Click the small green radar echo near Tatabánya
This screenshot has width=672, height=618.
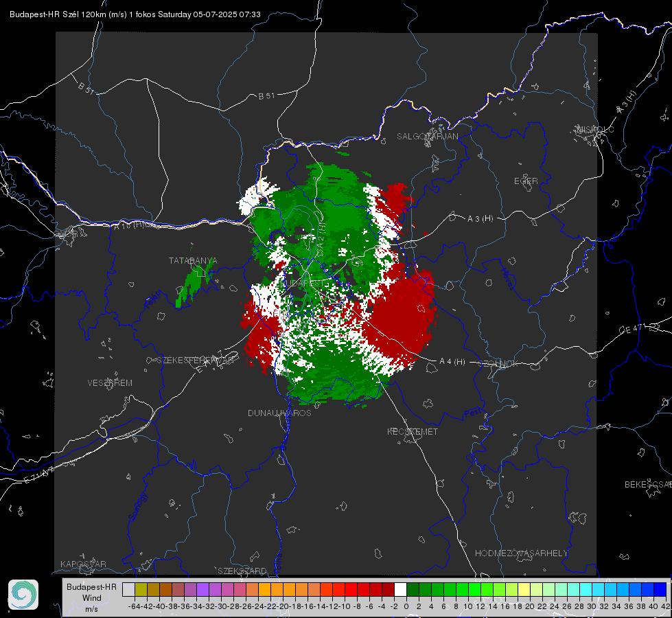[194, 283]
